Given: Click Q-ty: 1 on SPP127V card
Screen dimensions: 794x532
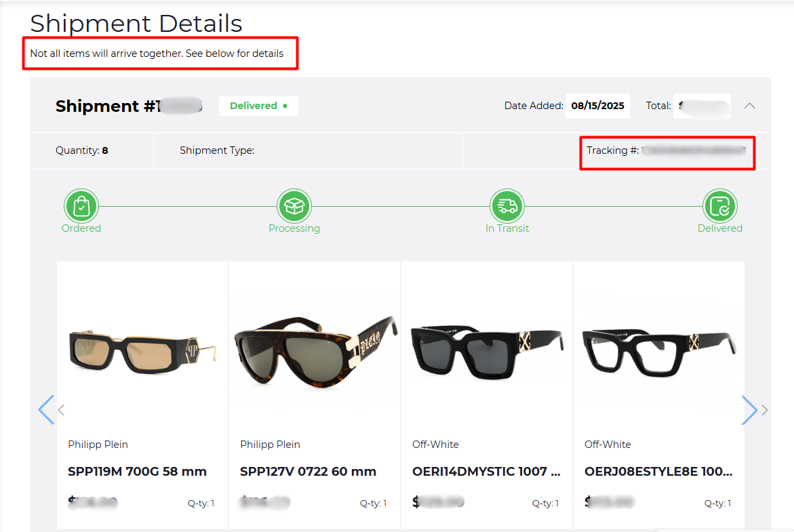Looking at the screenshot, I should coord(373,503).
